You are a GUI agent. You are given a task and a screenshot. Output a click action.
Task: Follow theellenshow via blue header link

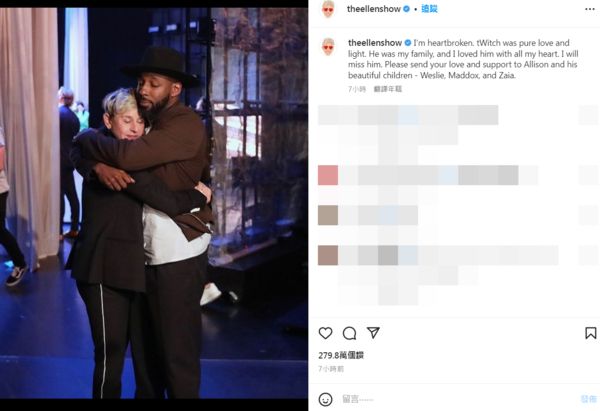(429, 9)
